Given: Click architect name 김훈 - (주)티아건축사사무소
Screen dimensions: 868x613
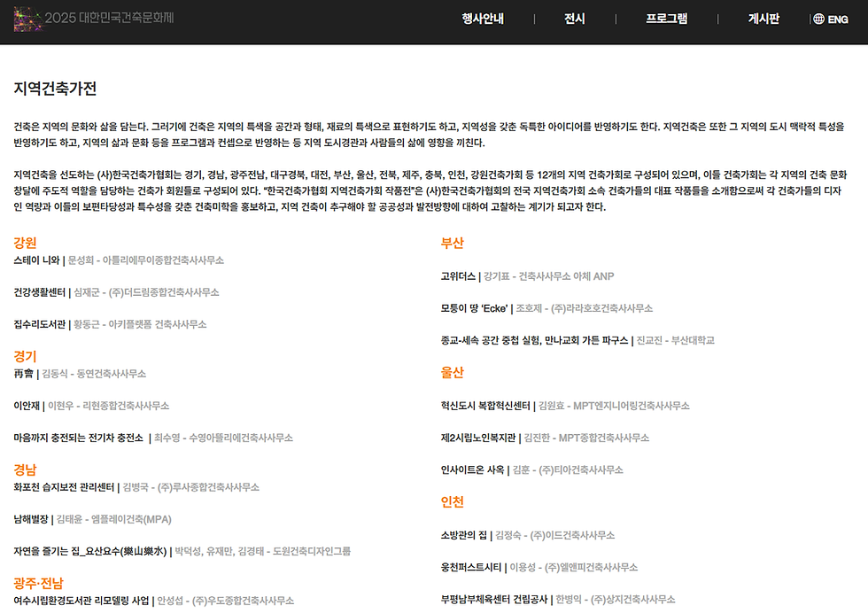Looking at the screenshot, I should [x=568, y=470].
